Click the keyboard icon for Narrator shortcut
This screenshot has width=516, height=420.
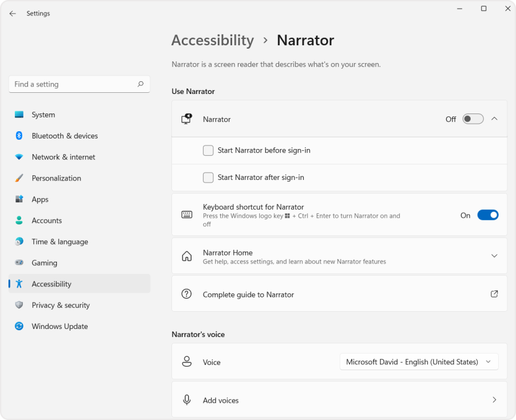point(186,214)
